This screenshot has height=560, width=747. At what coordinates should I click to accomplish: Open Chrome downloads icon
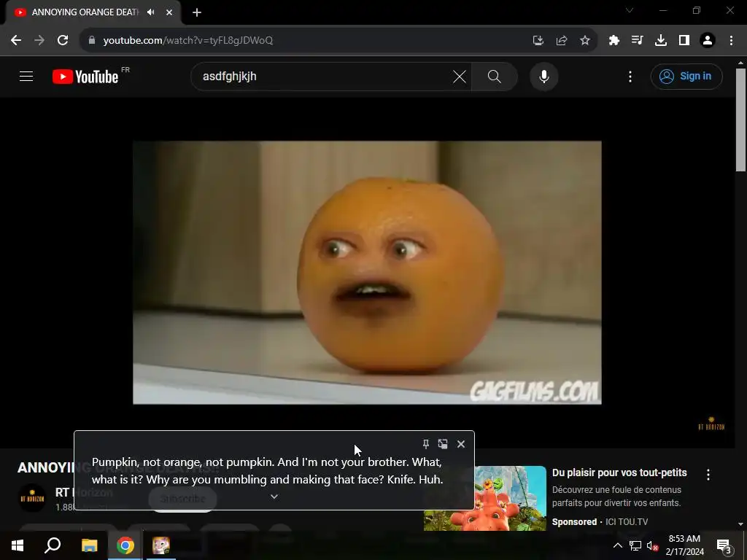(661, 41)
